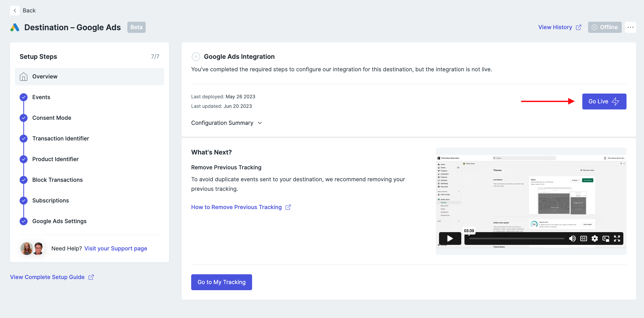Enable picture-in-picture mode on video
This screenshot has width=644, height=318.
[x=606, y=238]
